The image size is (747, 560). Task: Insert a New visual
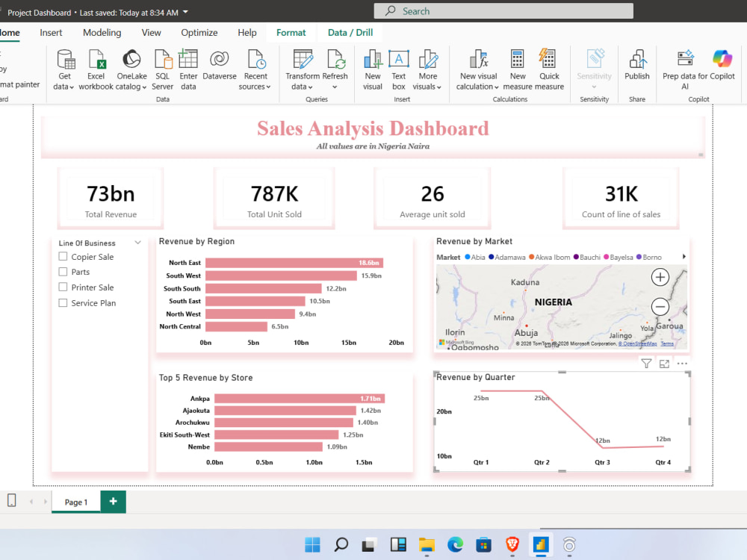[373, 60]
